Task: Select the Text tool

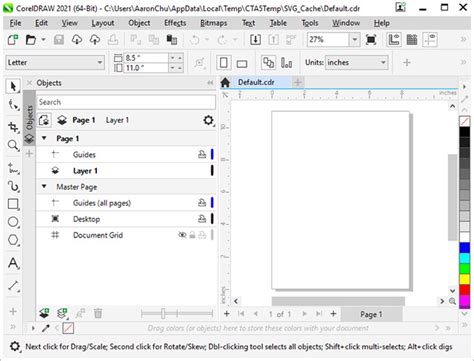Action: (13, 263)
